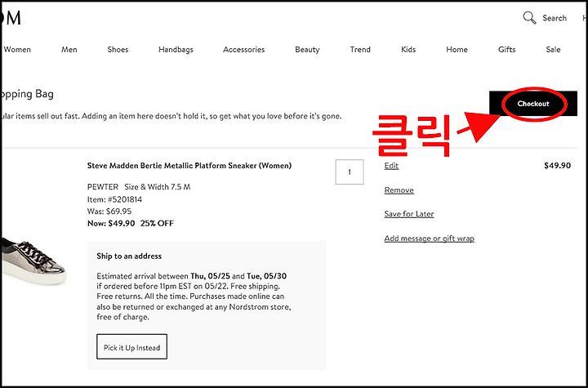
Task: Open the Sale menu
Action: (553, 50)
